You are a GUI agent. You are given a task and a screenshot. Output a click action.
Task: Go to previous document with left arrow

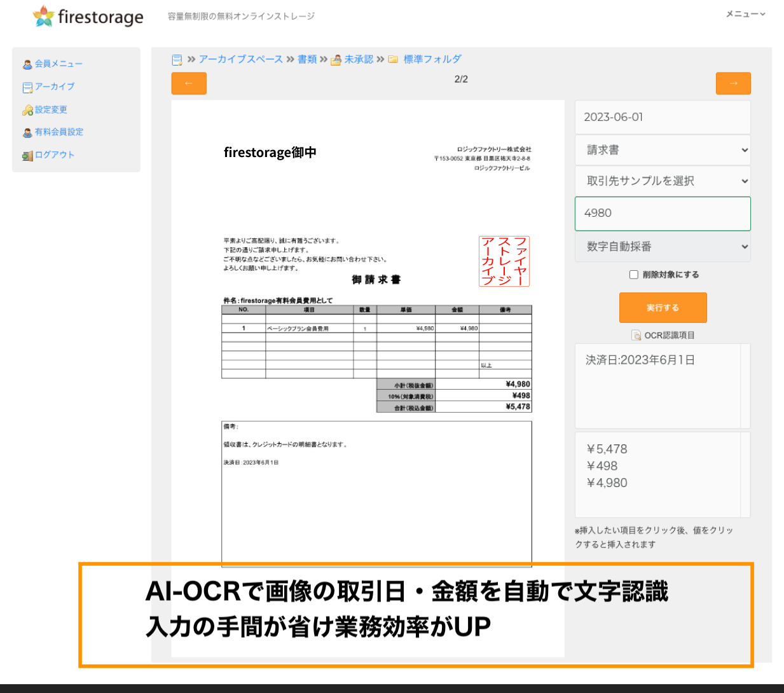tap(189, 83)
